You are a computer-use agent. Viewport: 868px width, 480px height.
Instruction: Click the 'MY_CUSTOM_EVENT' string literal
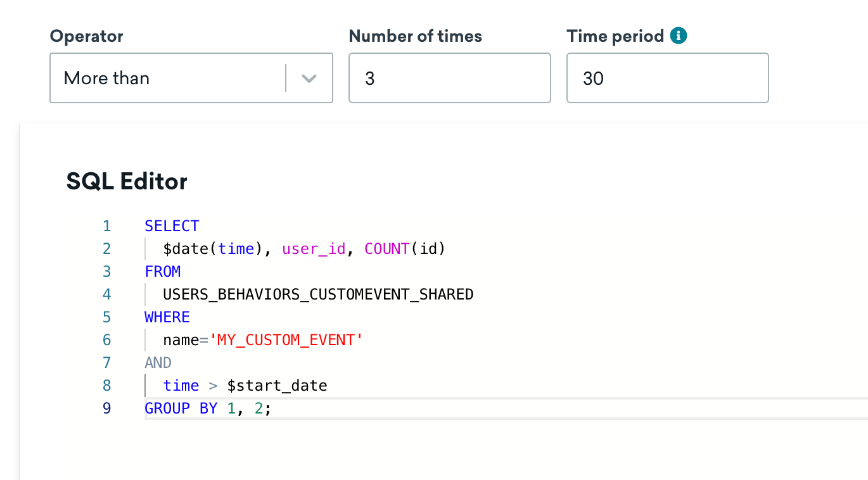tap(286, 340)
